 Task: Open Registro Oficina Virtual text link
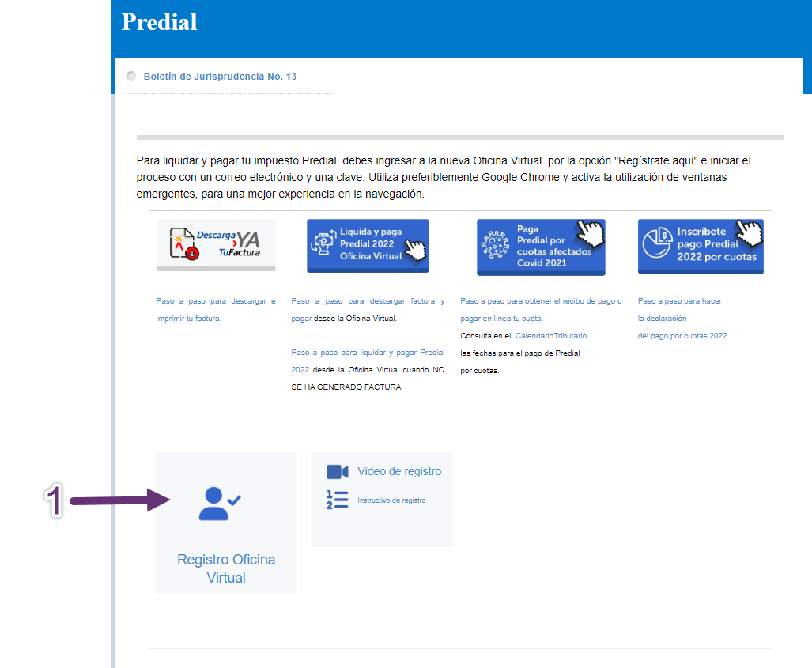click(226, 568)
